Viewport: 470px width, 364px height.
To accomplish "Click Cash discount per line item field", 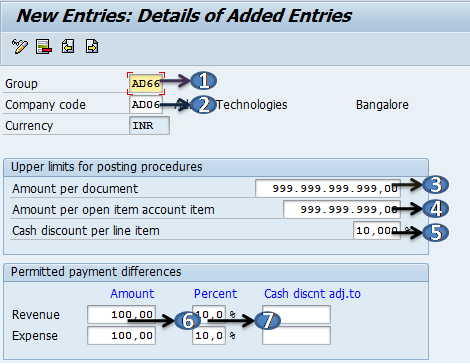I will (x=377, y=230).
